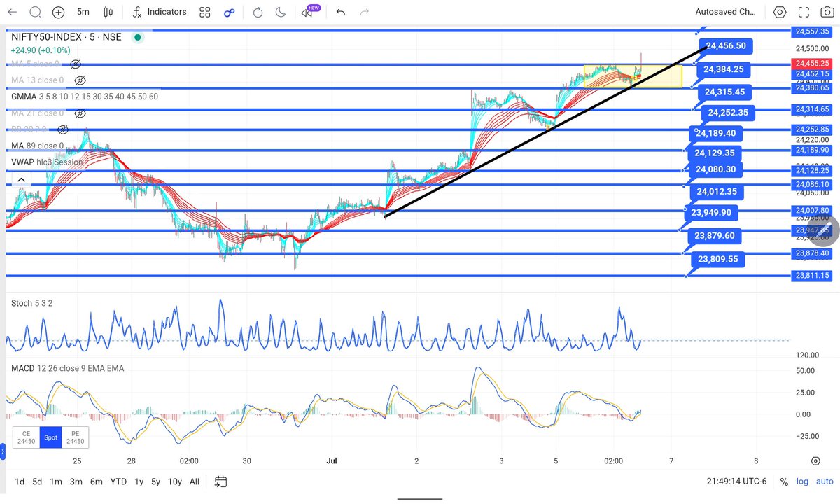Viewport: 840px width, 504px height.
Task: Choose the CE 24450 option
Action: pyautogui.click(x=25, y=437)
